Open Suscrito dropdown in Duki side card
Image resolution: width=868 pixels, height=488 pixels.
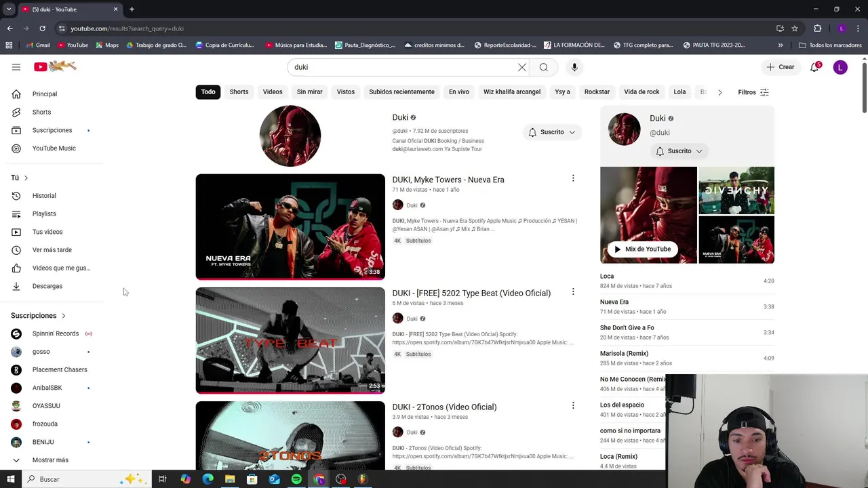point(679,151)
